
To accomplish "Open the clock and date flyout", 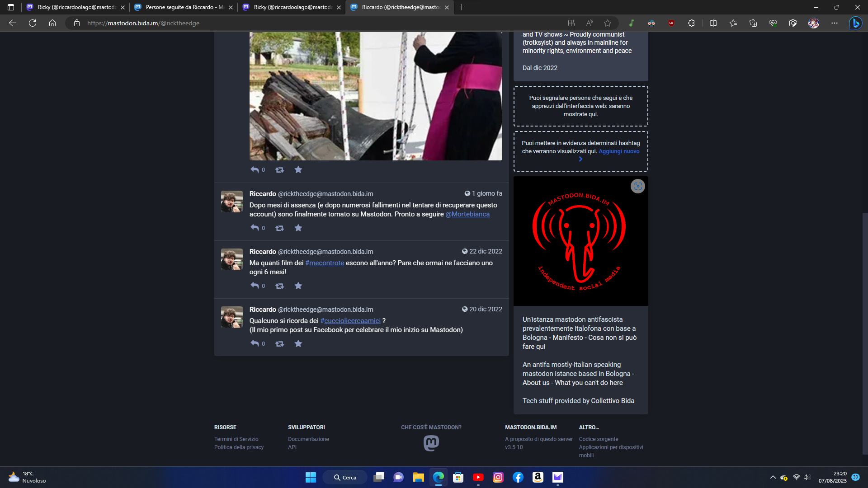I will (x=832, y=477).
